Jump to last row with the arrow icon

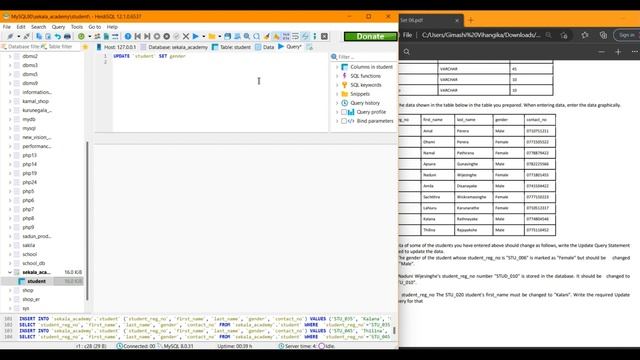147,36
